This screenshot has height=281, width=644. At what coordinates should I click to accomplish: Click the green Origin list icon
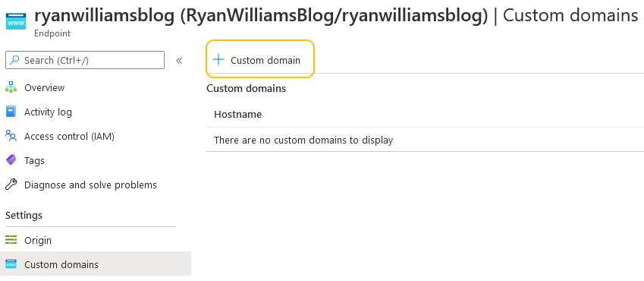coord(11,240)
